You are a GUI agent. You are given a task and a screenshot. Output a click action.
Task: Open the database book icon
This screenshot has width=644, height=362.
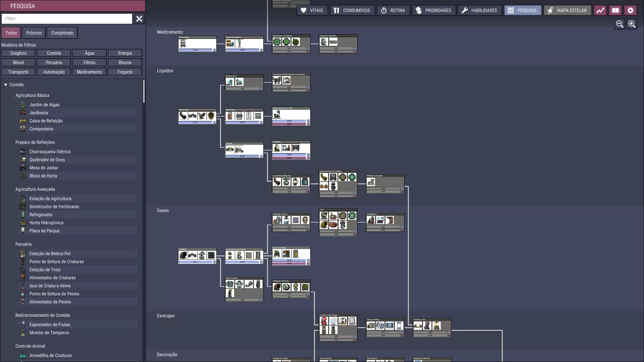point(615,10)
